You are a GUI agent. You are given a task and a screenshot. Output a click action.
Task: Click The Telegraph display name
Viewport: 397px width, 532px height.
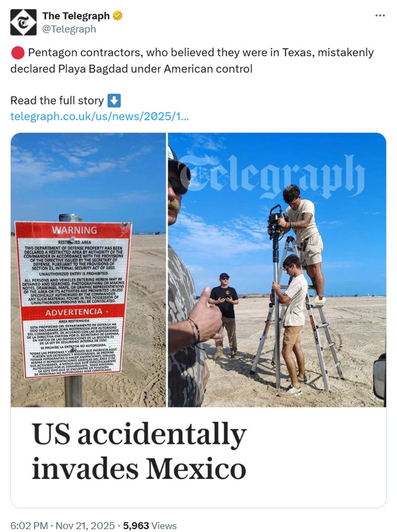tap(76, 16)
